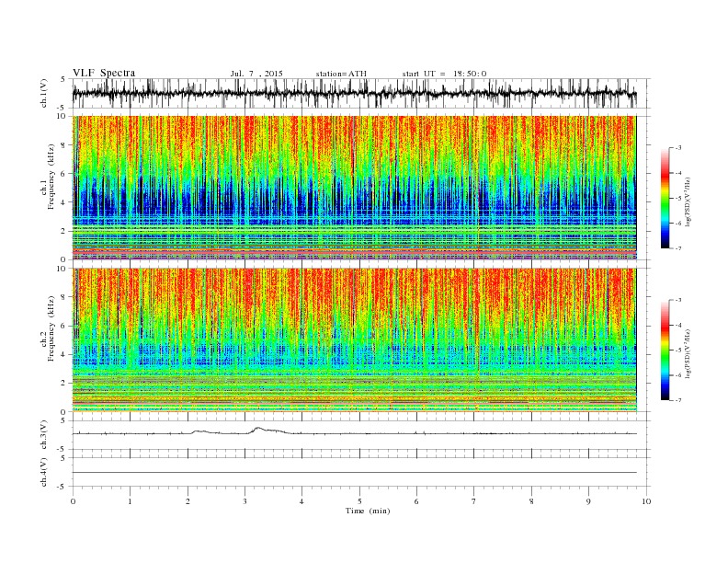Click the "-3" label on ch.1 colorbar
This screenshot has width=728, height=563.
[678, 148]
